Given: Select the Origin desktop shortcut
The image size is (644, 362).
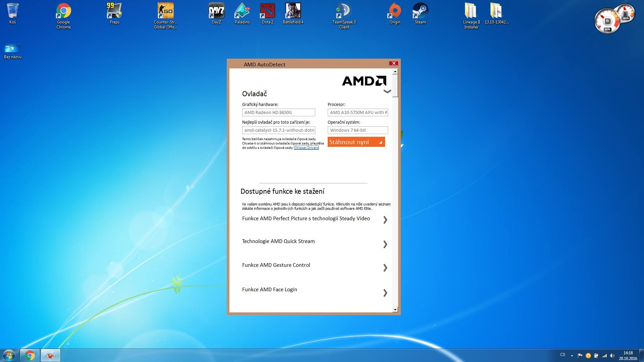Looking at the screenshot, I should [x=395, y=14].
